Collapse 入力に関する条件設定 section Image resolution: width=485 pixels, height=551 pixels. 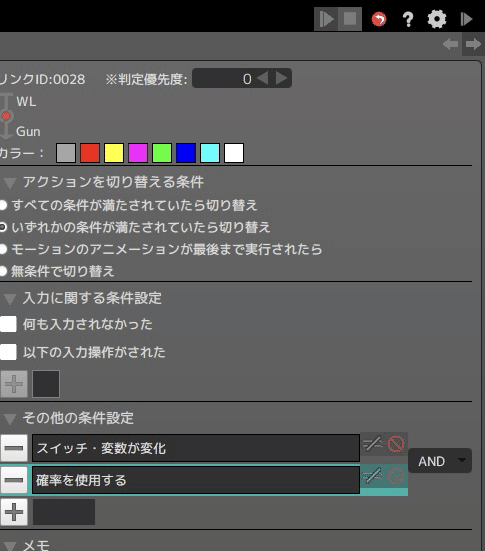point(9,299)
